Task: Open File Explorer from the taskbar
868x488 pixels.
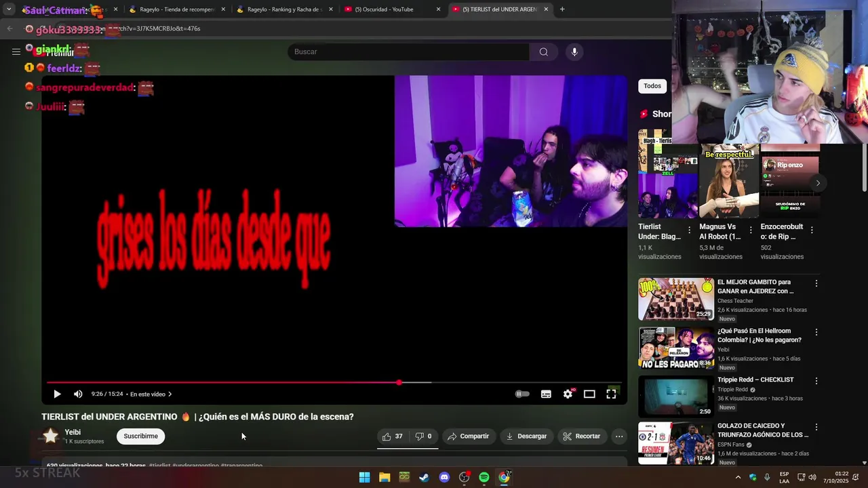Action: [384, 477]
